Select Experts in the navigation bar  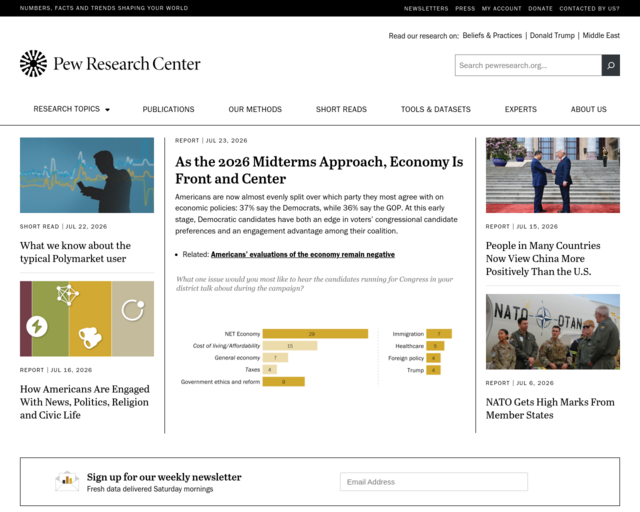(x=520, y=109)
